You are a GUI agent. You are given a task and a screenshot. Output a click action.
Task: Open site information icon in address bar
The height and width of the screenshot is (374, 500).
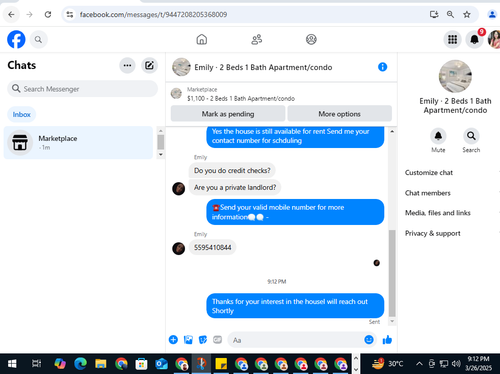tap(70, 14)
